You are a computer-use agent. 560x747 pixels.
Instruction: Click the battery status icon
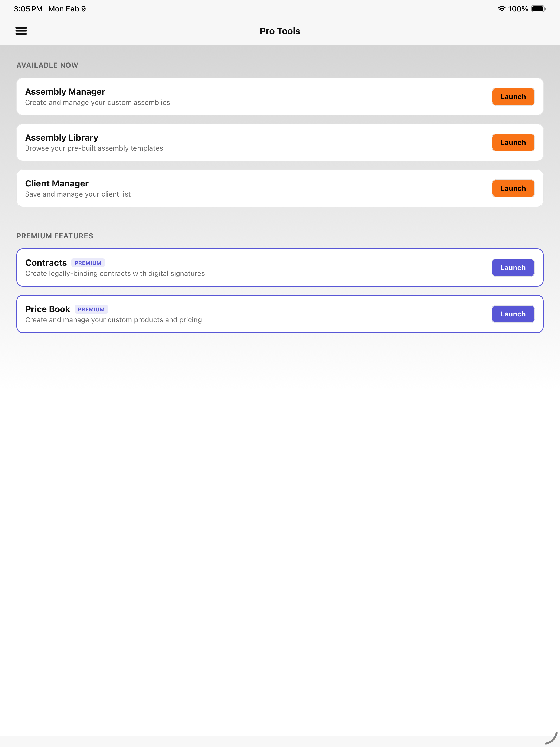click(x=538, y=9)
